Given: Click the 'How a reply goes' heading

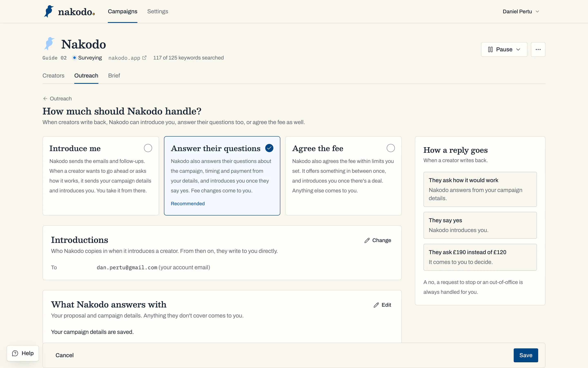Looking at the screenshot, I should 455,150.
